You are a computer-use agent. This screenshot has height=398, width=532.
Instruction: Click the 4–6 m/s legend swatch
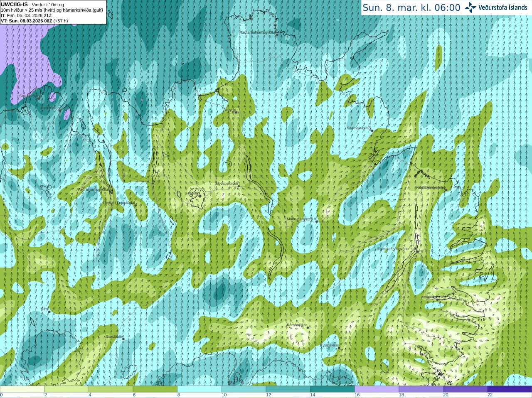point(111,389)
